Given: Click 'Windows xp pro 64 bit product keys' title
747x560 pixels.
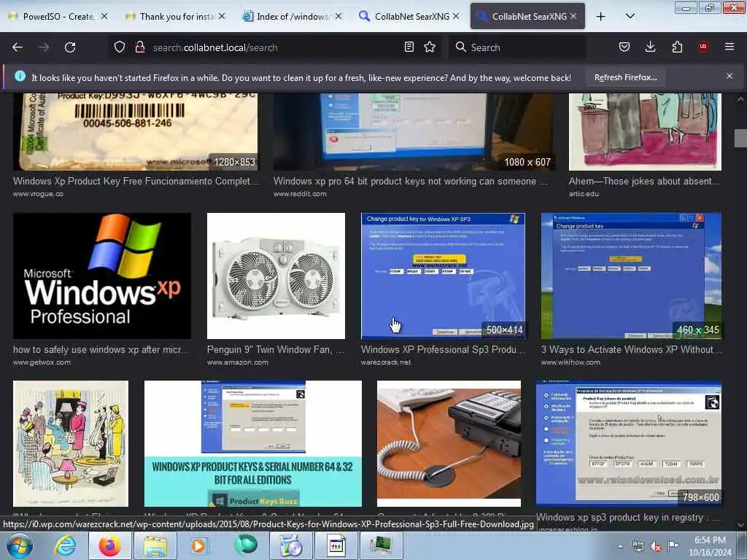Looking at the screenshot, I should point(411,182).
